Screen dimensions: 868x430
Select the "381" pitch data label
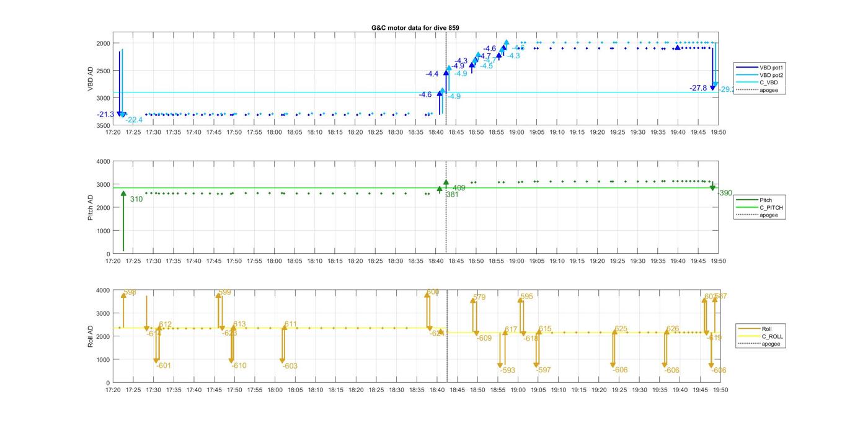[453, 194]
